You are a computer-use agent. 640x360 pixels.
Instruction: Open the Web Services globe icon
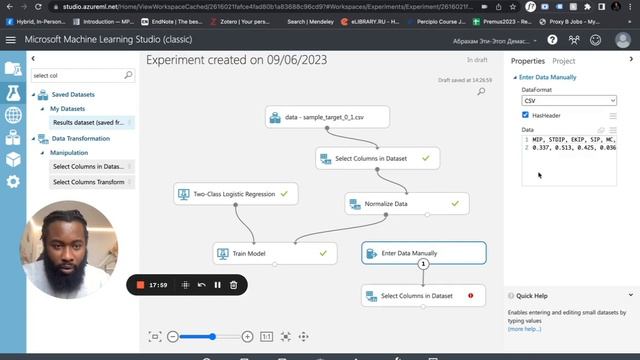[x=13, y=116]
